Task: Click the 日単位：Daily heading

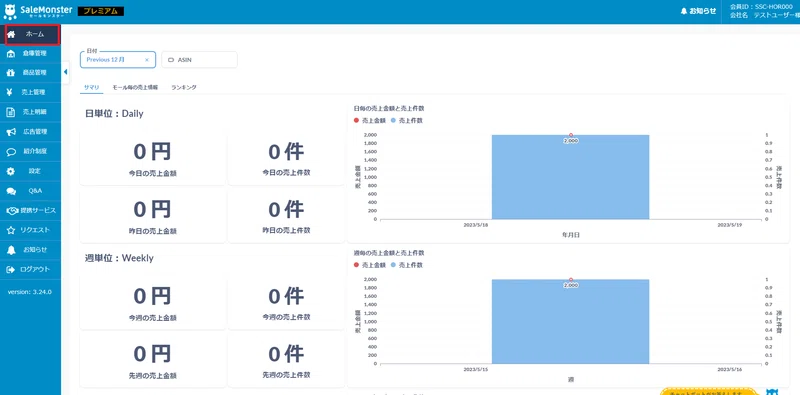Action: 114,114
